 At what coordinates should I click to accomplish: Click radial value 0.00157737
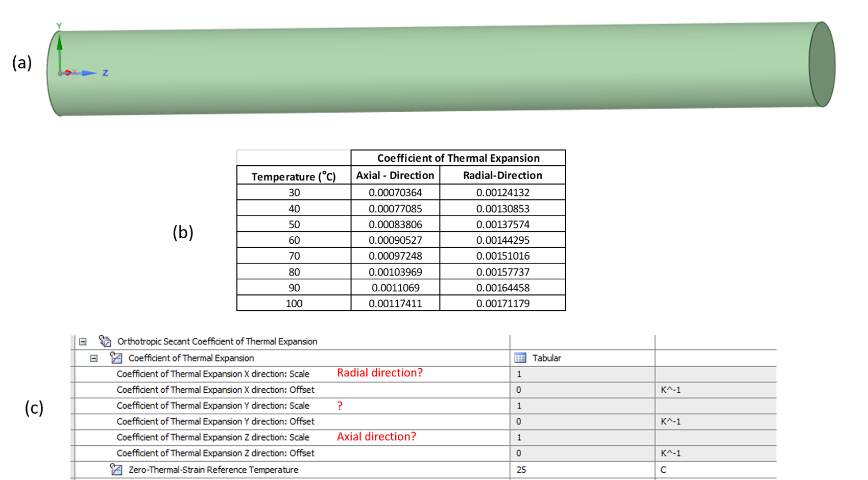[503, 272]
